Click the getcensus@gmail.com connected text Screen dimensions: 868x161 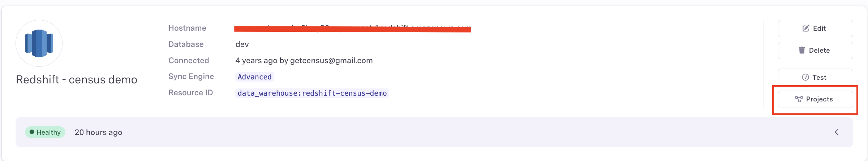(331, 61)
